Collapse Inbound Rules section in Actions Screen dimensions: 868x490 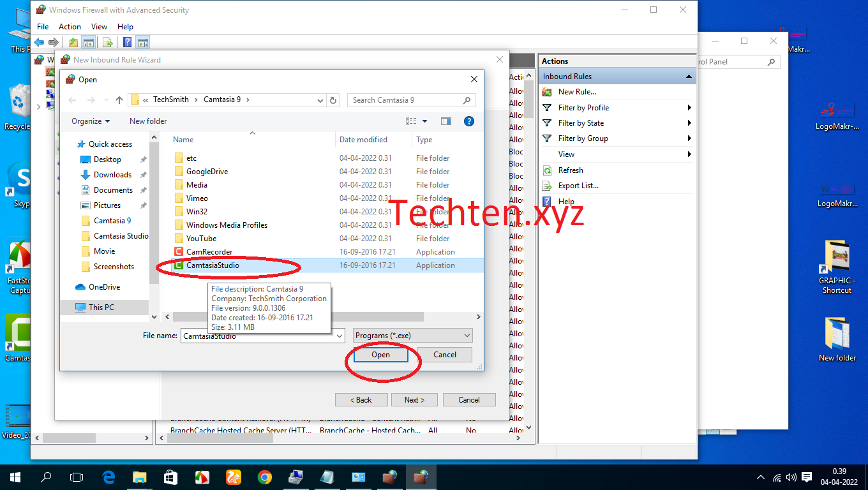point(689,77)
